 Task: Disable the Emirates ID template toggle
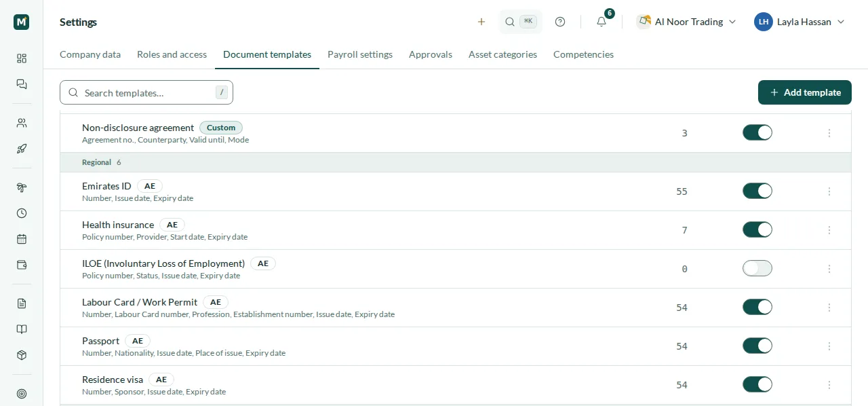tap(757, 191)
